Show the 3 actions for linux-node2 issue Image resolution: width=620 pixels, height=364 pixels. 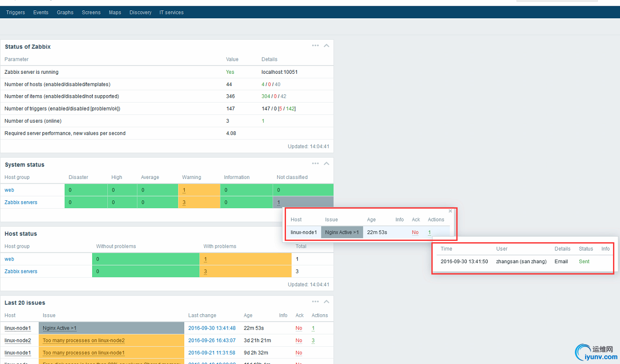[313, 340]
